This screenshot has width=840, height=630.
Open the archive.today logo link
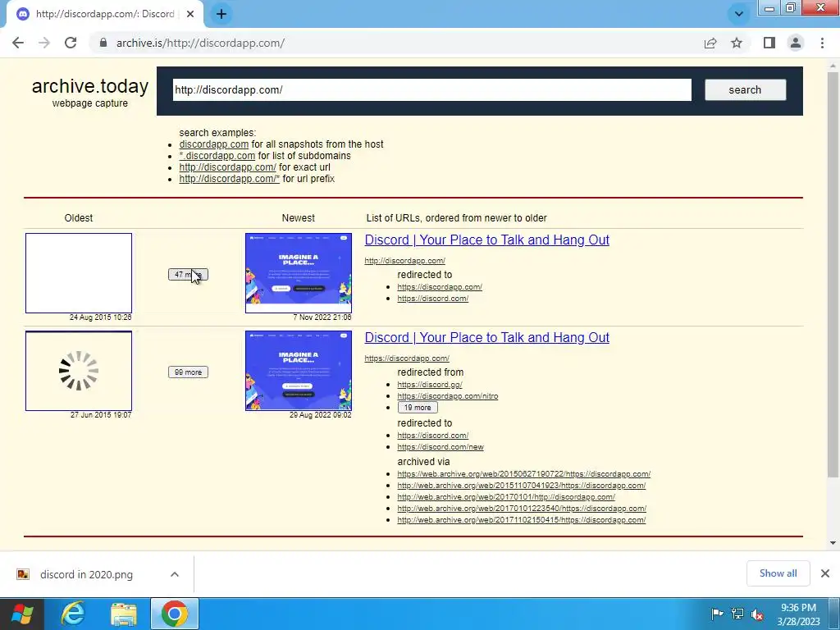point(90,86)
